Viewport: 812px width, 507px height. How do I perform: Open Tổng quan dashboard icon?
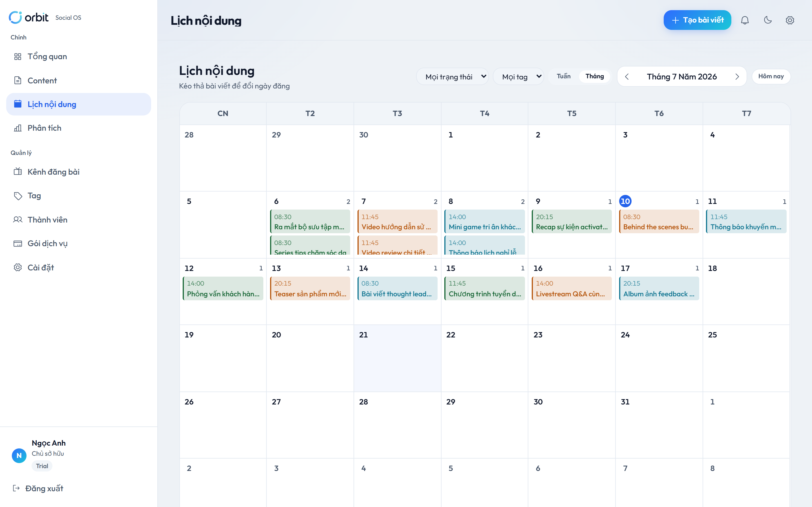click(18, 56)
